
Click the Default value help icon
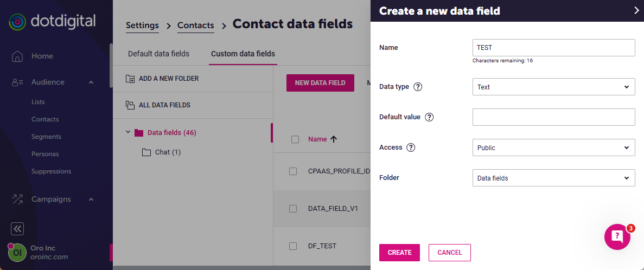(x=429, y=117)
